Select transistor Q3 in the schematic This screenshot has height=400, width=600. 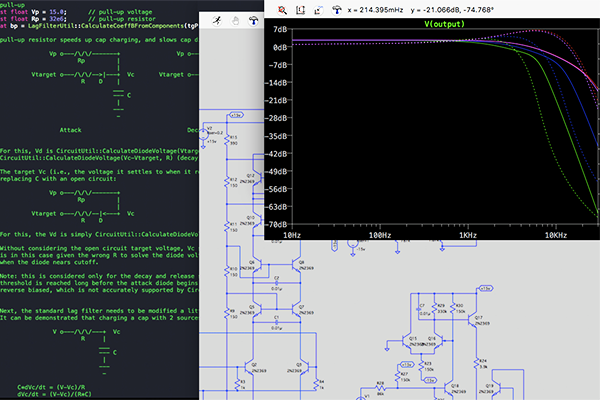coord(304,367)
